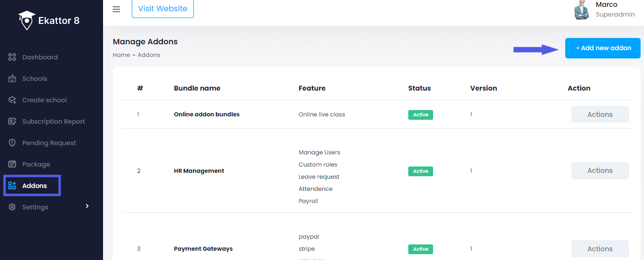This screenshot has height=260, width=644.
Task: Open the Schools menu item
Action: [x=35, y=79]
